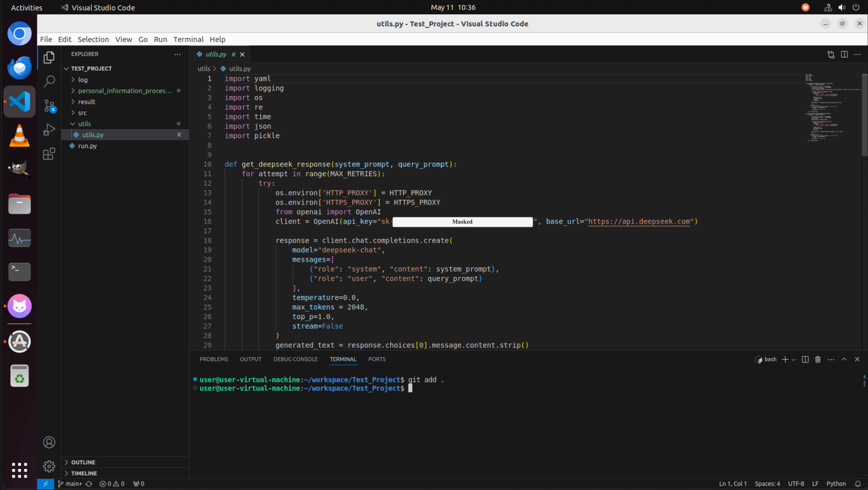This screenshot has width=868, height=490.
Task: Open the Selection menu
Action: [x=93, y=40]
